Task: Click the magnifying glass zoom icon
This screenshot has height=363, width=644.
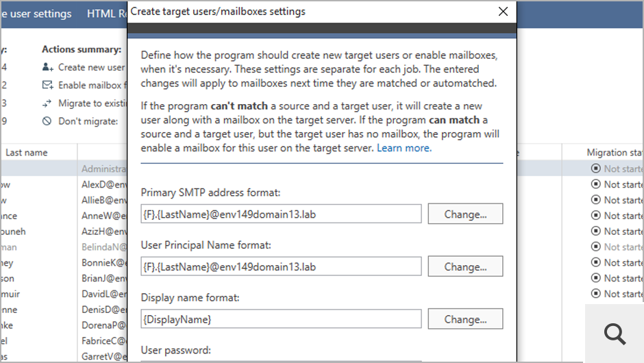Action: click(x=615, y=333)
